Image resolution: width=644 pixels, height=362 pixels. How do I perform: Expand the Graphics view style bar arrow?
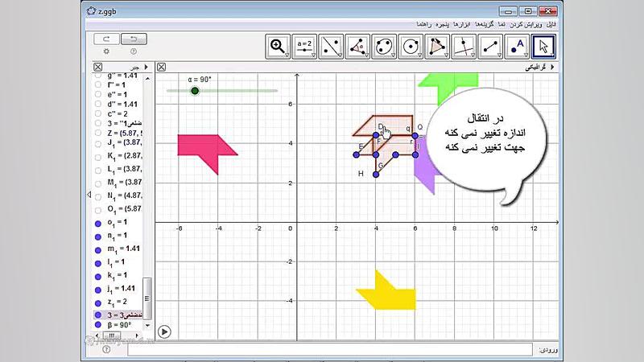[552, 67]
